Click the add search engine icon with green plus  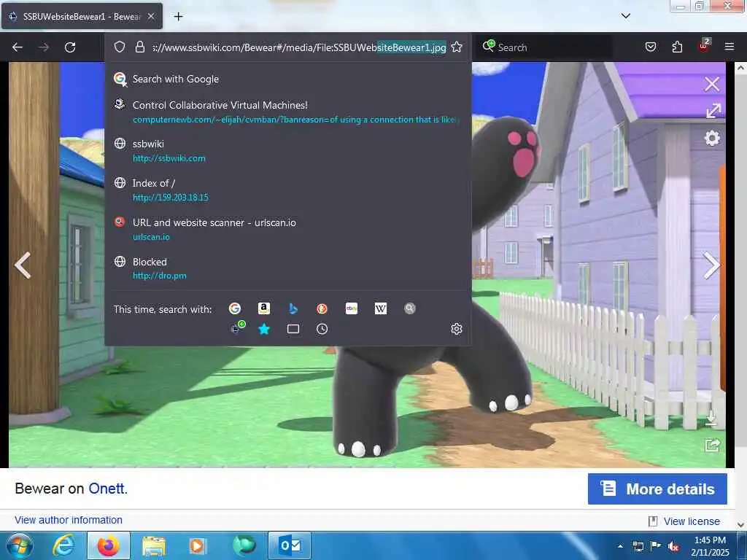(238, 327)
